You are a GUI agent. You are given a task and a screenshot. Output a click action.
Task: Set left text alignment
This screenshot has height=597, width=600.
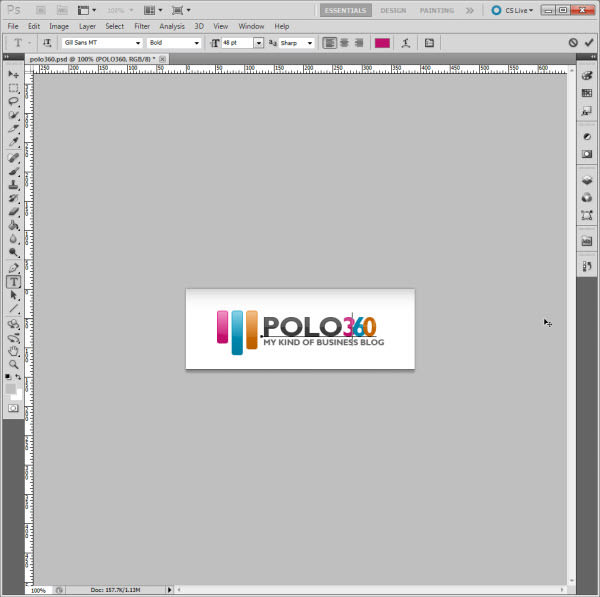pos(329,43)
